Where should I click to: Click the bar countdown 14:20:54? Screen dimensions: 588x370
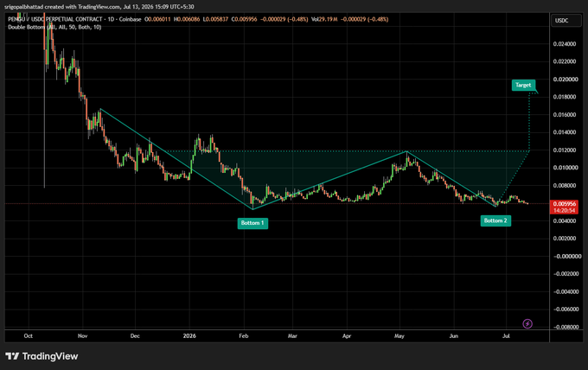tap(564, 211)
